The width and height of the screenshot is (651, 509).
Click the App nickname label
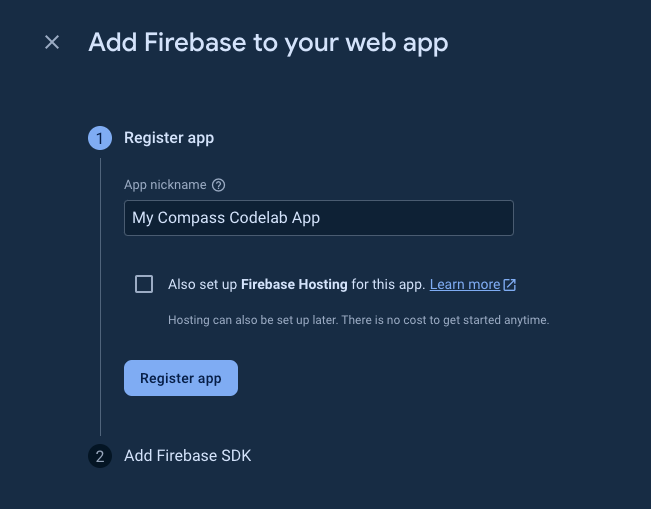coord(165,185)
